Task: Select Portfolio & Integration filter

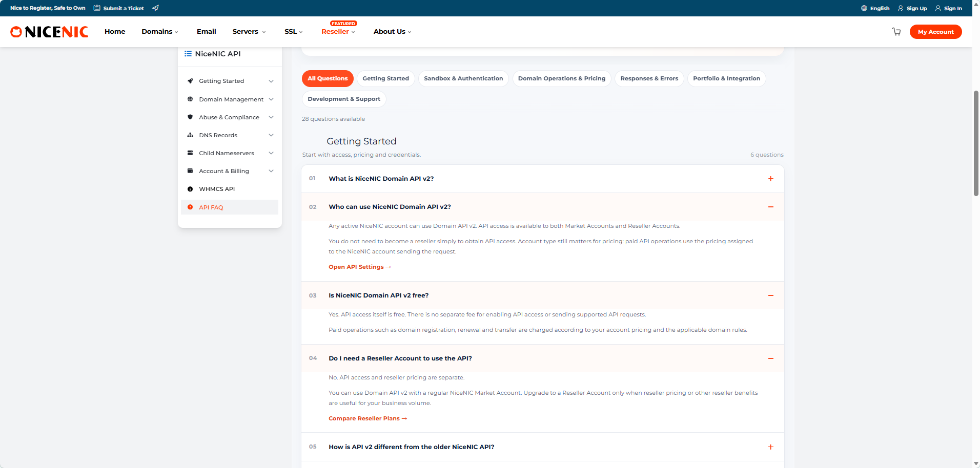Action: pyautogui.click(x=727, y=78)
